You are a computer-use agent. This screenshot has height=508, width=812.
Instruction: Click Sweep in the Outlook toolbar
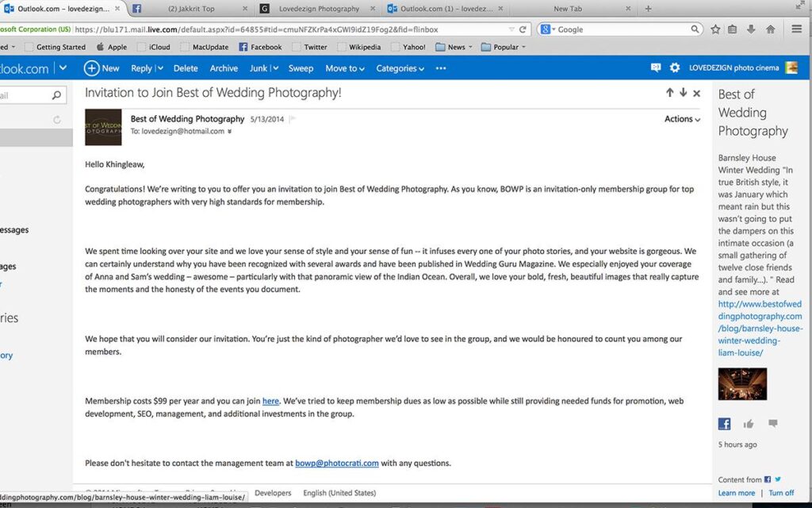pos(301,68)
